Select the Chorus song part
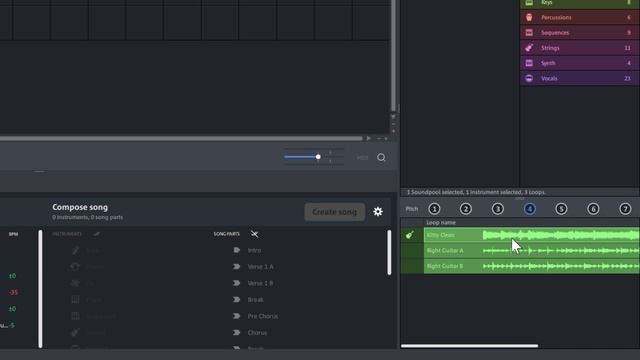 pyautogui.click(x=257, y=333)
